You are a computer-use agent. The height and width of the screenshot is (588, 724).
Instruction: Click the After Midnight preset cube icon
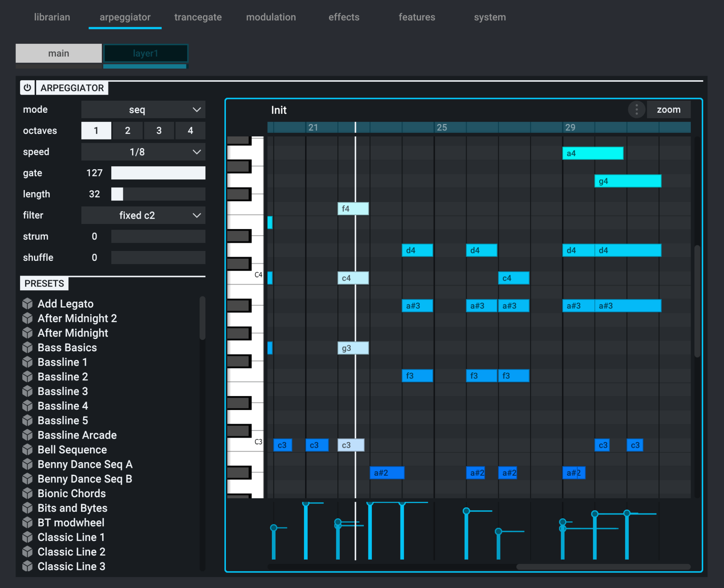pos(28,332)
